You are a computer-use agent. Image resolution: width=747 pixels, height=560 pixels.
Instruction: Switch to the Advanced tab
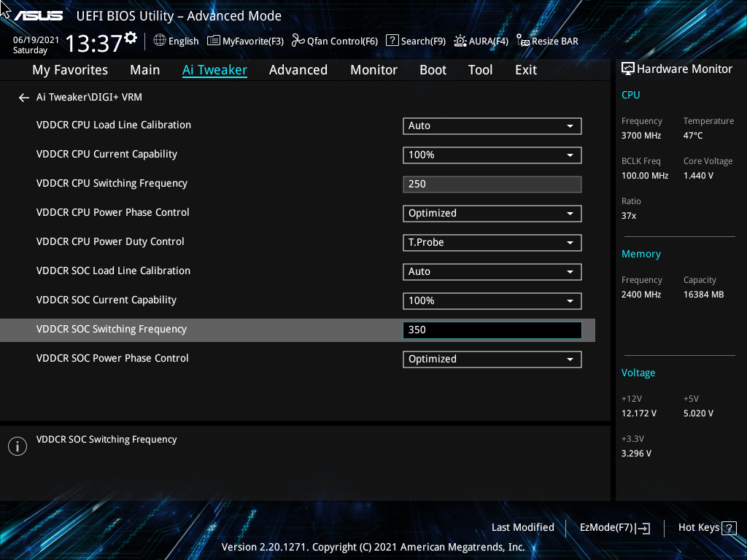[298, 70]
